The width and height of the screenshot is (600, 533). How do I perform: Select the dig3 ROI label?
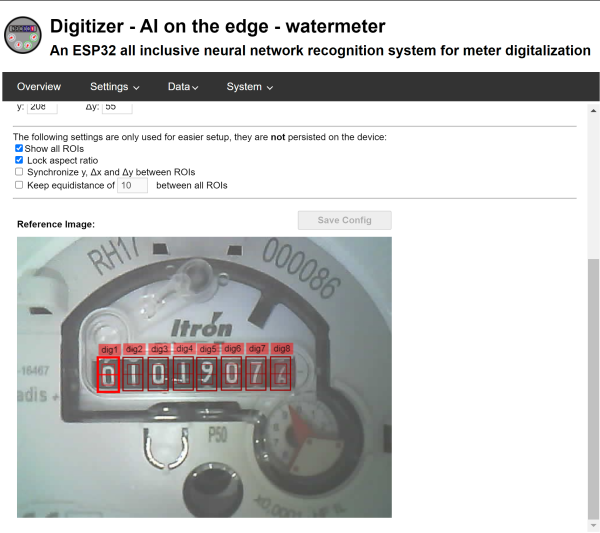click(159, 349)
